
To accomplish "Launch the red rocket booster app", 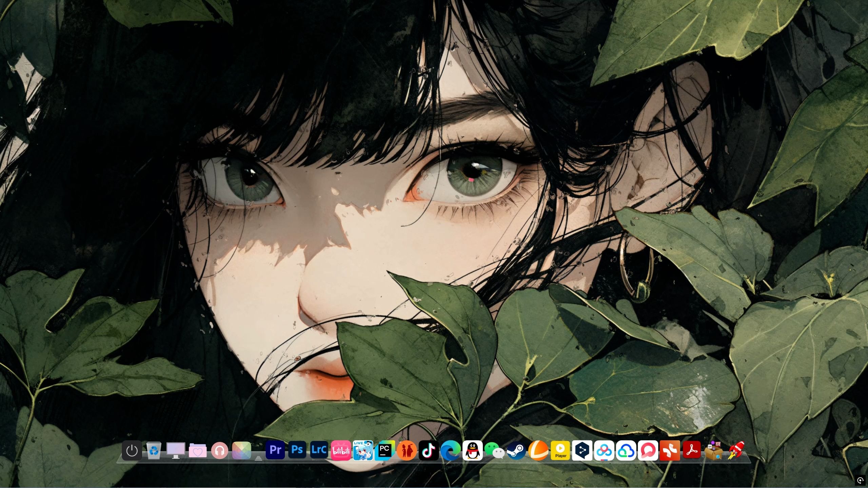I will [736, 451].
